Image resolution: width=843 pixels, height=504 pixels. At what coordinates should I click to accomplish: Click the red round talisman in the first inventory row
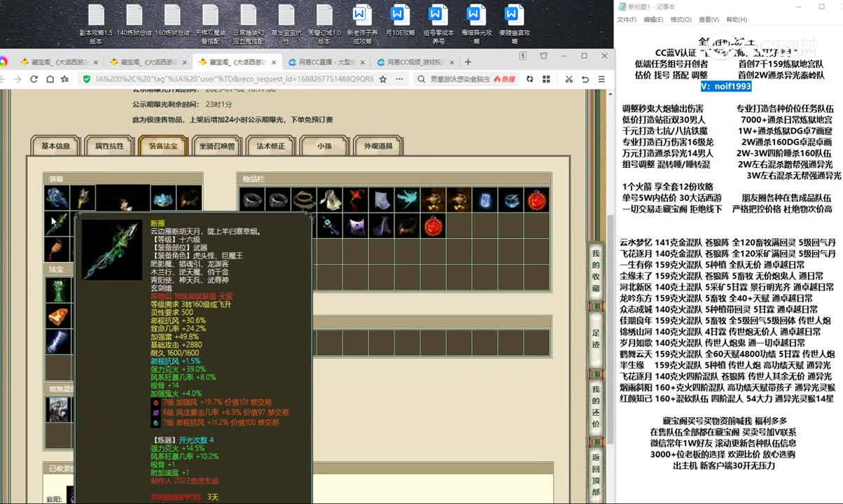tap(536, 200)
